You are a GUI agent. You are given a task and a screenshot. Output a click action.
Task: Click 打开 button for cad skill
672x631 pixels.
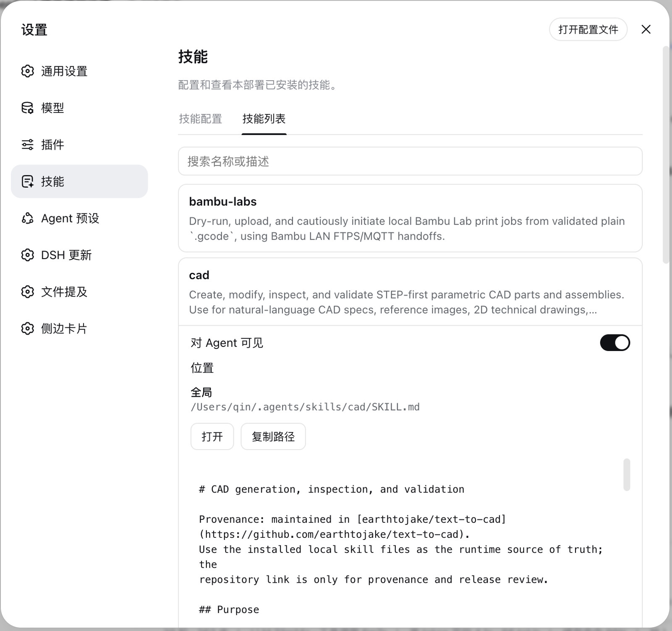pos(212,437)
